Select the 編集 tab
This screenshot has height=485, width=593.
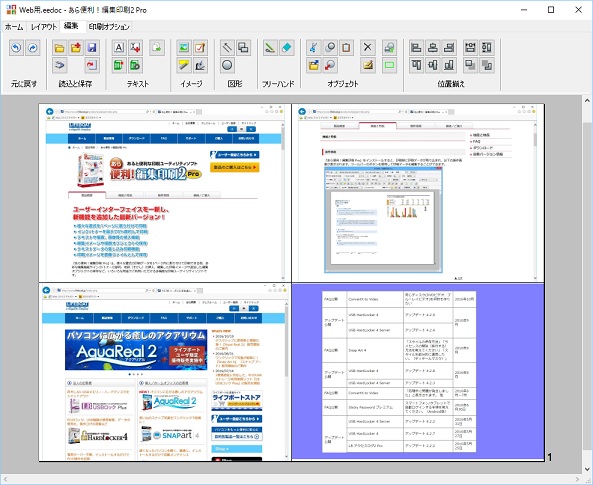[x=71, y=26]
